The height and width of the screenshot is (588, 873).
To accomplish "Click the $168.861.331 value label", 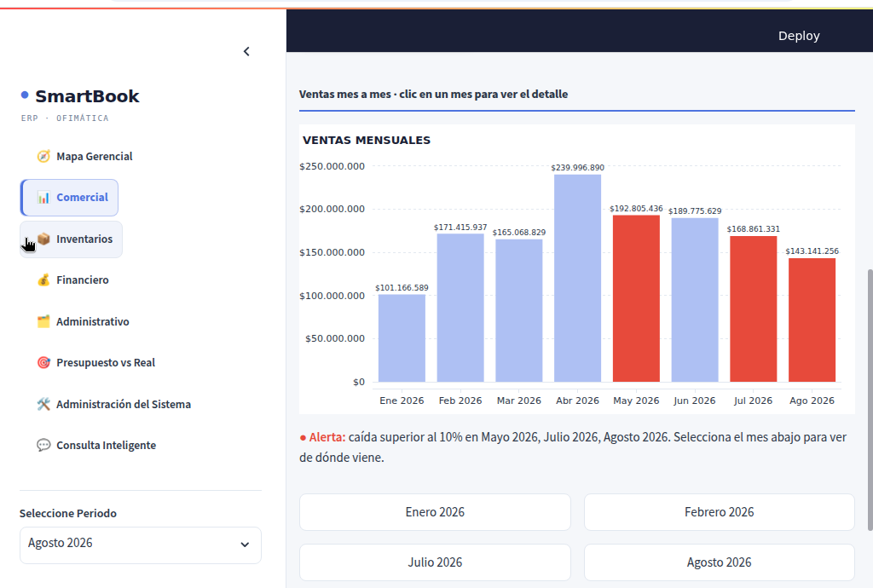I will pyautogui.click(x=754, y=228).
